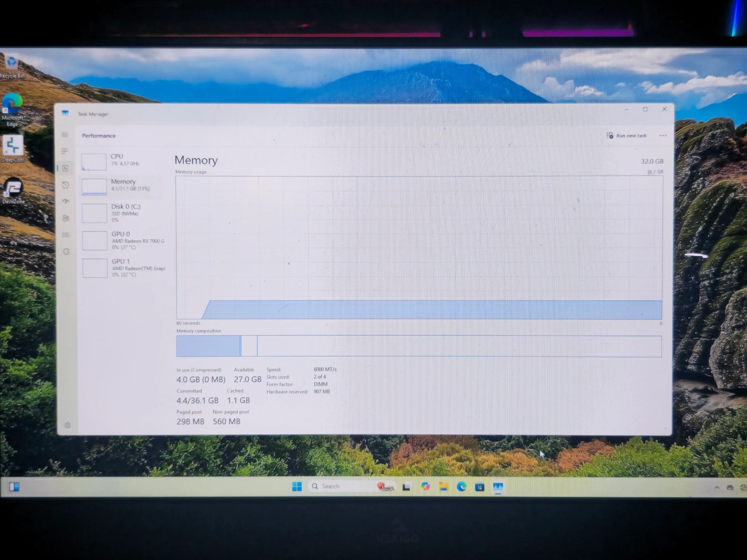The height and width of the screenshot is (560, 747).
Task: Open the Details page icon
Action: 66,235
